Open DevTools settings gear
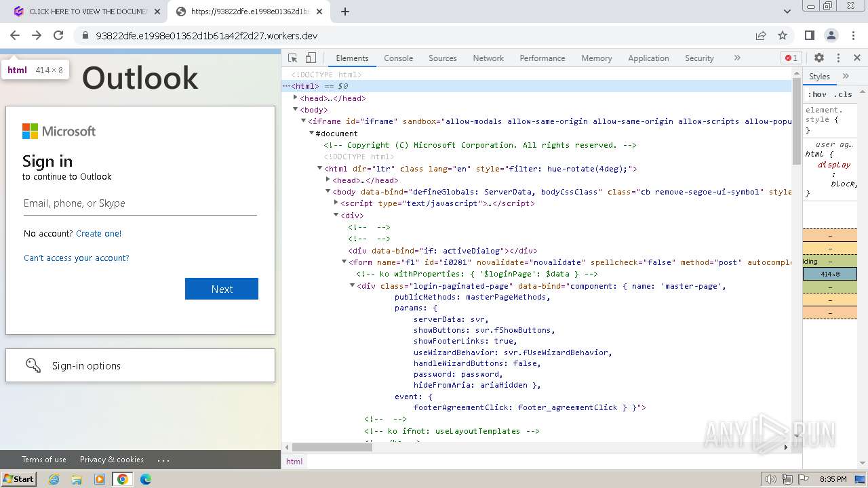The image size is (868, 488). pyautogui.click(x=819, y=58)
